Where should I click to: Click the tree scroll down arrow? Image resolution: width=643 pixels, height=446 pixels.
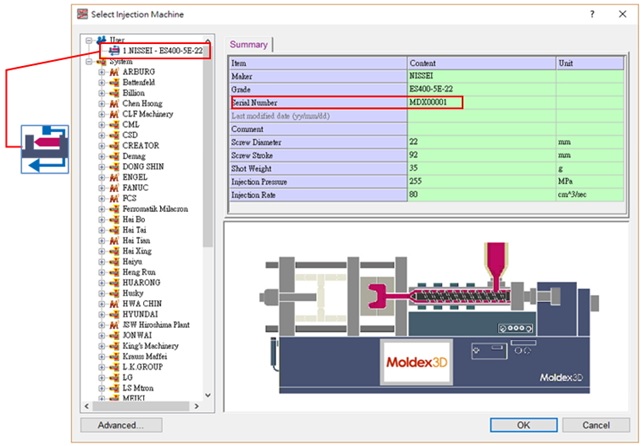tap(208, 395)
